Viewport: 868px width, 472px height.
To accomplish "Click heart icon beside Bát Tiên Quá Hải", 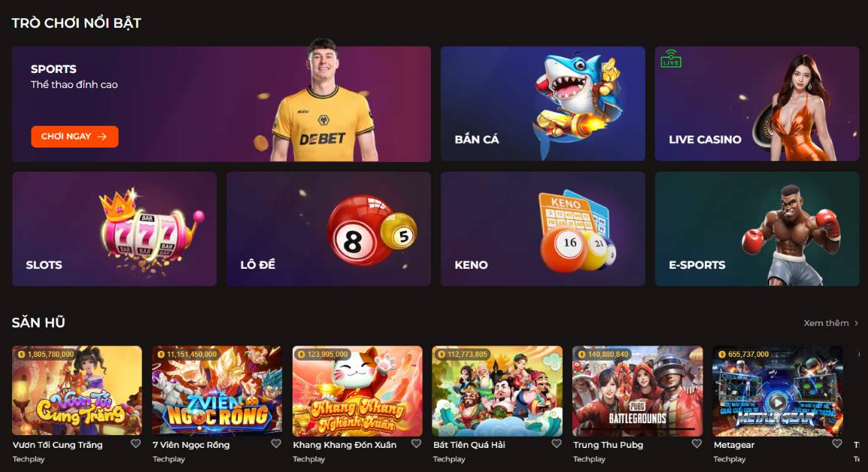I will click(x=557, y=443).
